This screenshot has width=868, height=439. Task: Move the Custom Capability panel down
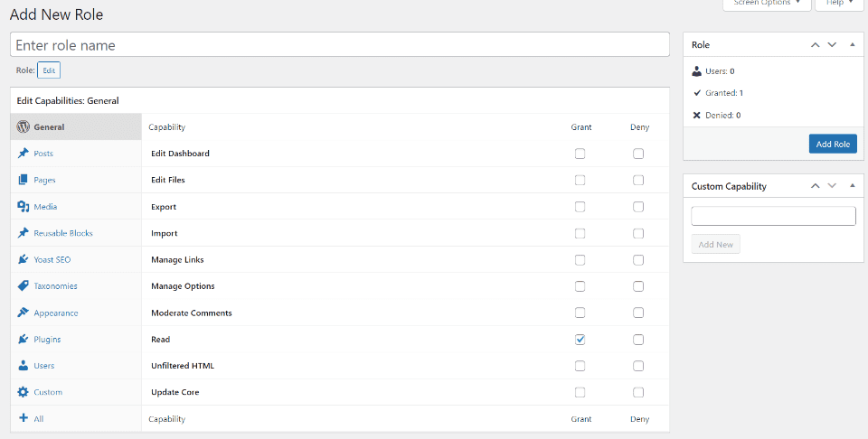click(832, 186)
